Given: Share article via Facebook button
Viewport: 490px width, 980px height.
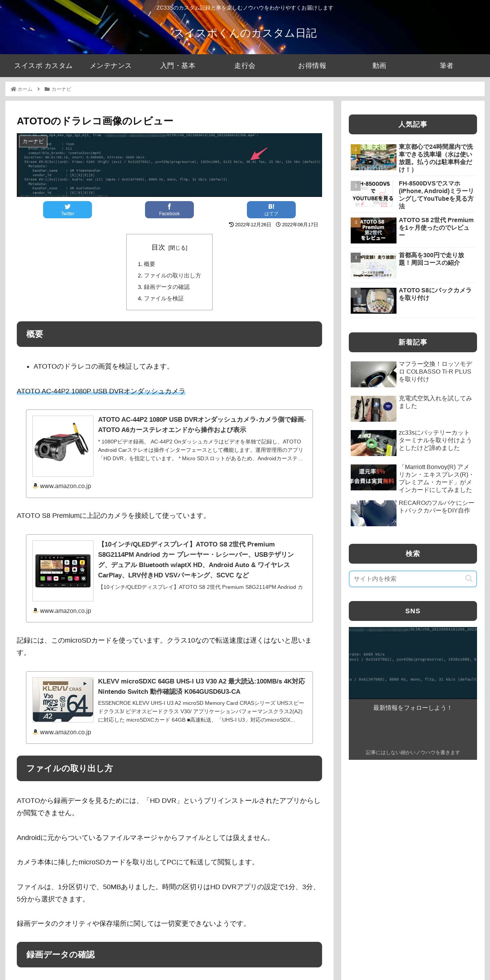Looking at the screenshot, I should pyautogui.click(x=169, y=210).
